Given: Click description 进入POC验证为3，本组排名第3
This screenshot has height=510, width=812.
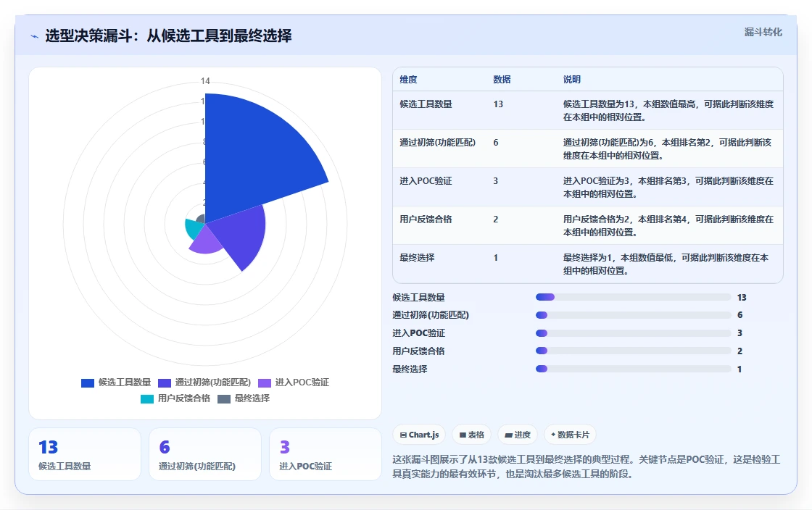Looking at the screenshot, I should click(x=668, y=187).
